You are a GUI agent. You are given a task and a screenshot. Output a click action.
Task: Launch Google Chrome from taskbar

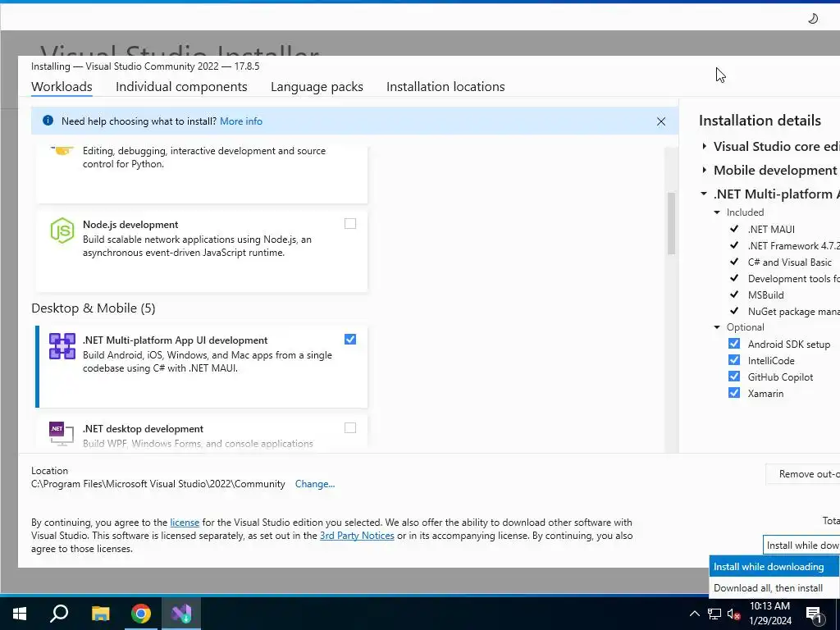tap(141, 614)
